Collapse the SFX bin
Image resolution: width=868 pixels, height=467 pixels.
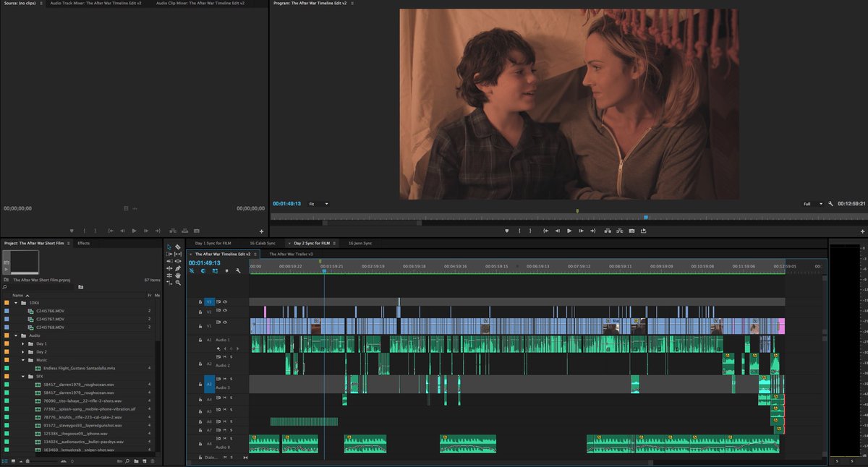point(23,376)
